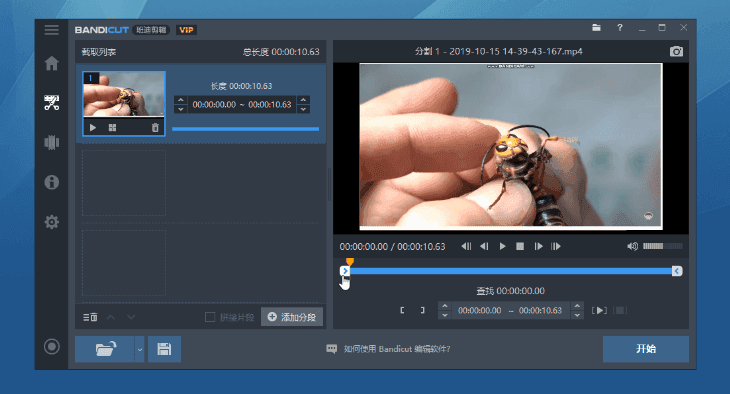Screen dimensions: 730x394
Task: Expand the open file dropdown arrow
Action: 140,349
